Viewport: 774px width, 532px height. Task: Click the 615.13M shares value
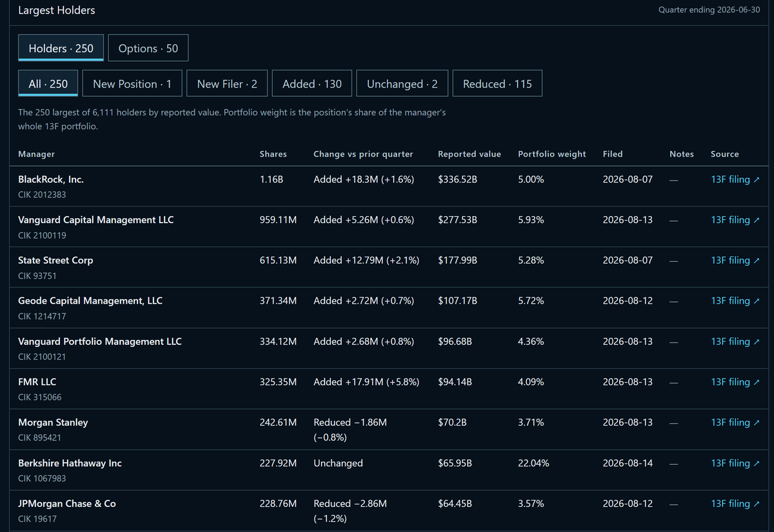(278, 261)
